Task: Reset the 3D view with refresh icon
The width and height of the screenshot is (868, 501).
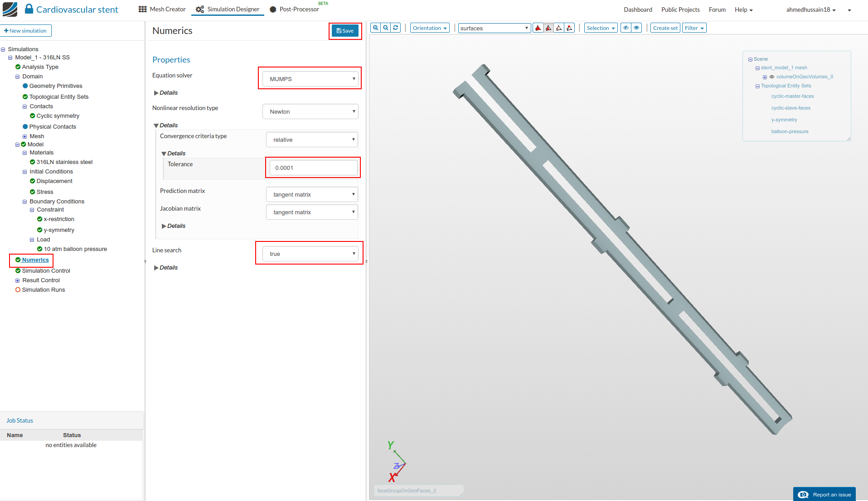Action: click(x=396, y=28)
